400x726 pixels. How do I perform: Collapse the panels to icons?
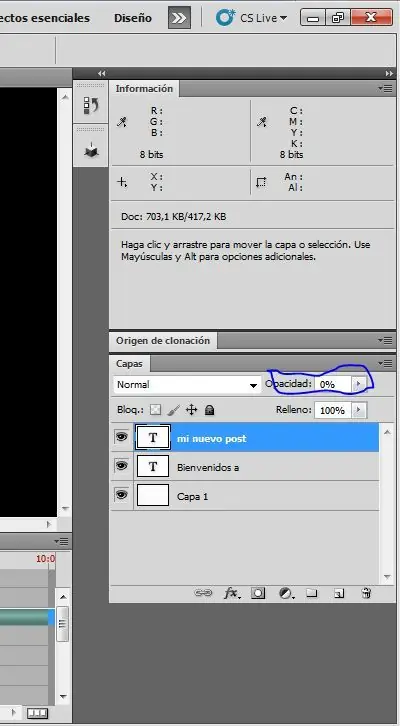pyautogui.click(x=389, y=73)
